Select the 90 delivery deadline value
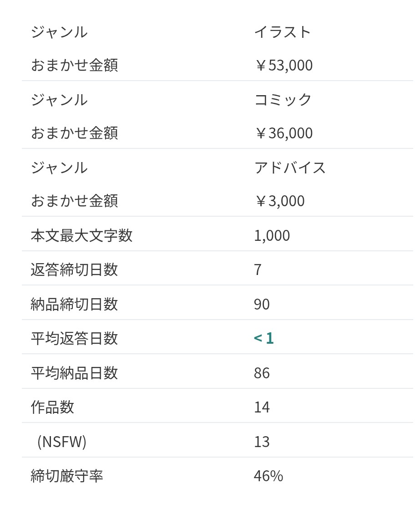This screenshot has width=420, height=519. click(x=262, y=304)
